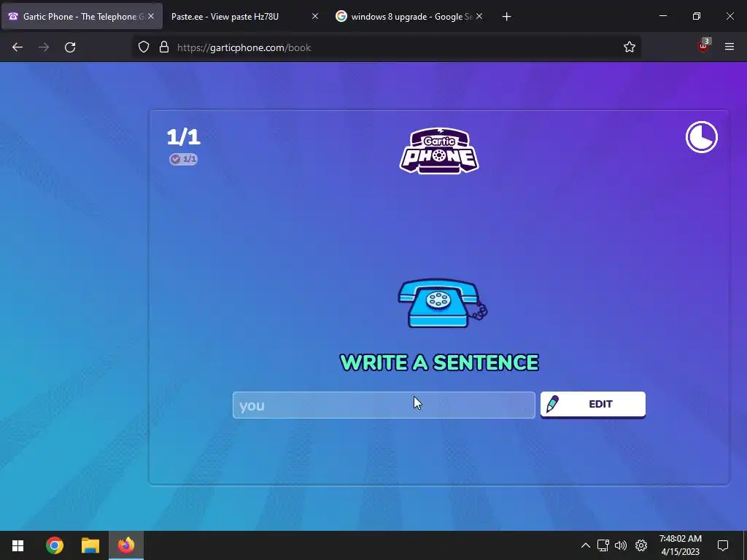Show site security padlock info
This screenshot has height=560, width=747.
pyautogui.click(x=164, y=47)
